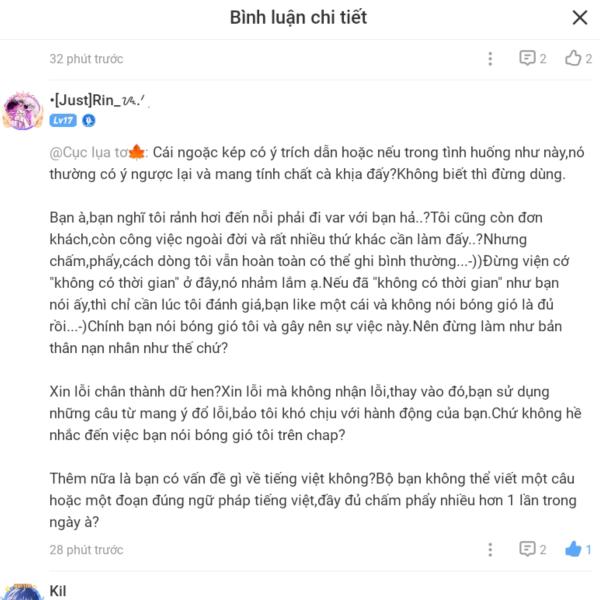This screenshot has width=600, height=600.
Task: Unlike Rin's comment with blue thumbs-up
Action: click(573, 549)
